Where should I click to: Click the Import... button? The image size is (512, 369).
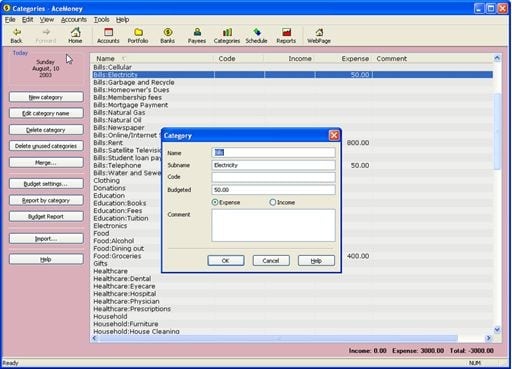tap(46, 239)
